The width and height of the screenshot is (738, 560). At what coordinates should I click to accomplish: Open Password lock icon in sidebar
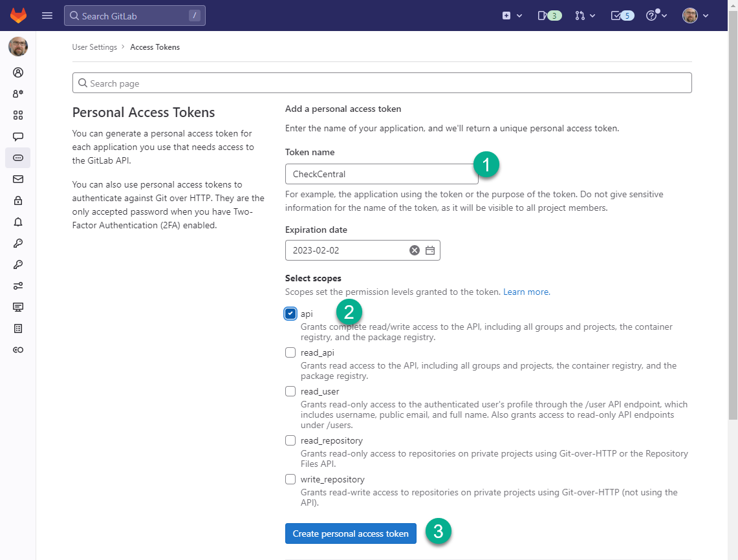(x=18, y=200)
